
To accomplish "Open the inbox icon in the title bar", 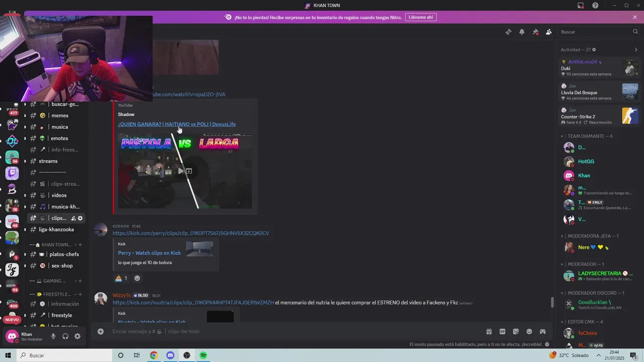I will (581, 6).
